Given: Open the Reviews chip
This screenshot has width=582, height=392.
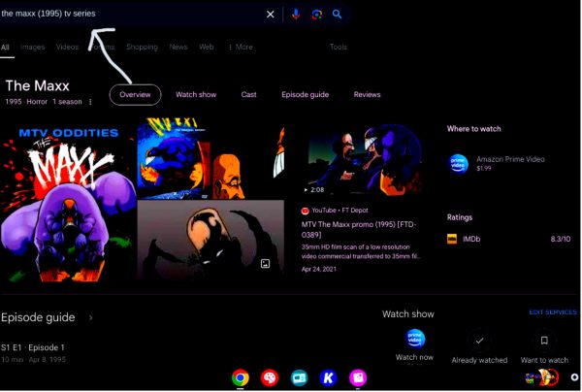Looking at the screenshot, I should coord(367,95).
